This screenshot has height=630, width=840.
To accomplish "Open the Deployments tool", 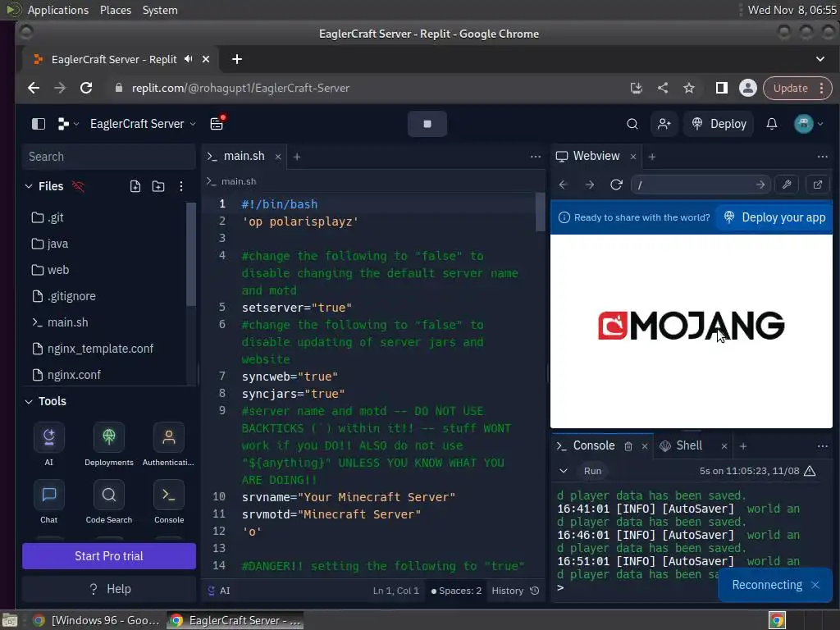I will tap(109, 444).
